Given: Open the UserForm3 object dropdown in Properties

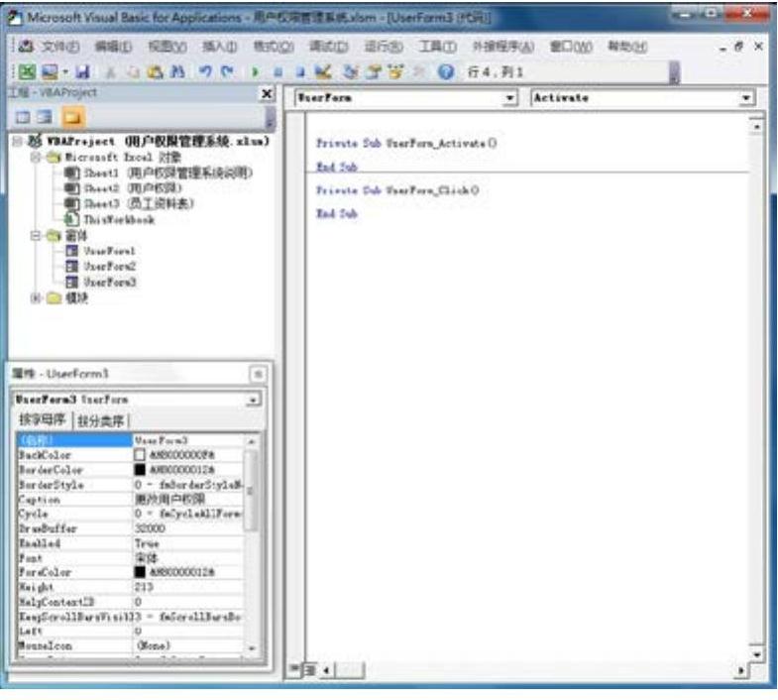Looking at the screenshot, I should [x=253, y=400].
